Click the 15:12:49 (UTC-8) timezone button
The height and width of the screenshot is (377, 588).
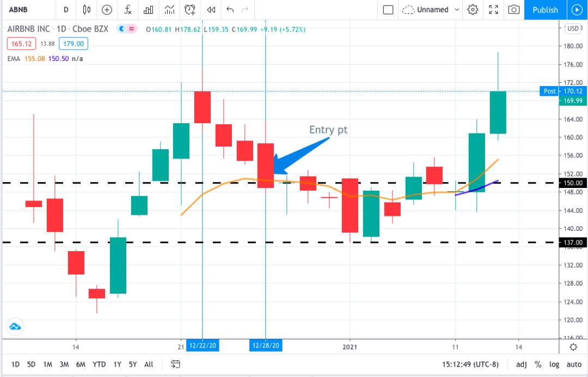tap(470, 364)
